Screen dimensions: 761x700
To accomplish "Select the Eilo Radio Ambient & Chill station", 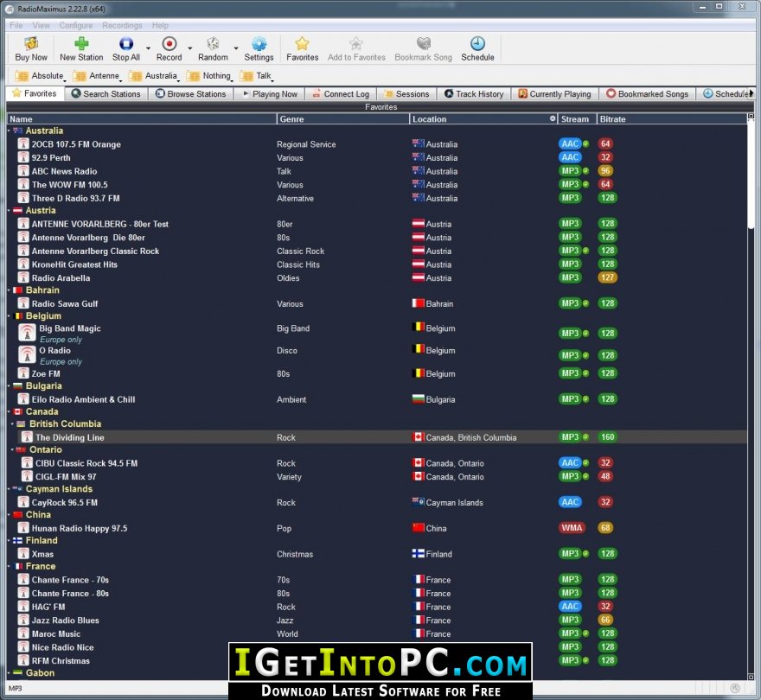I will pyautogui.click(x=83, y=399).
